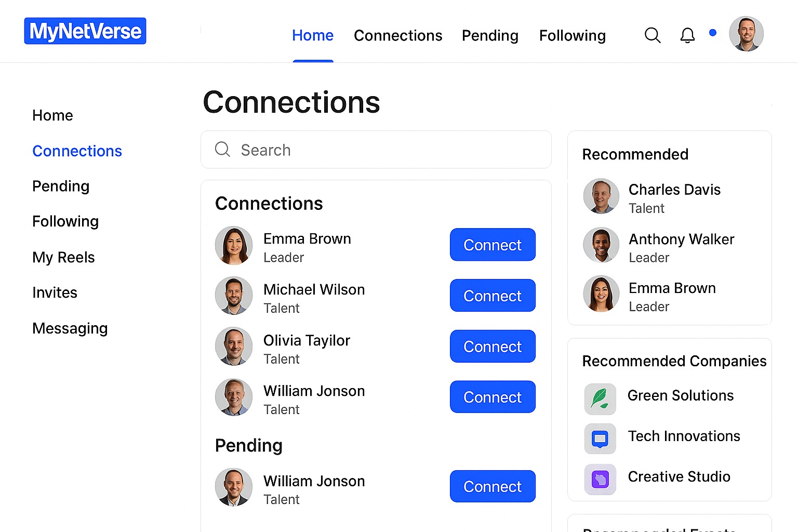
Task: Click the Green Solutions leaf icon
Action: (x=600, y=399)
